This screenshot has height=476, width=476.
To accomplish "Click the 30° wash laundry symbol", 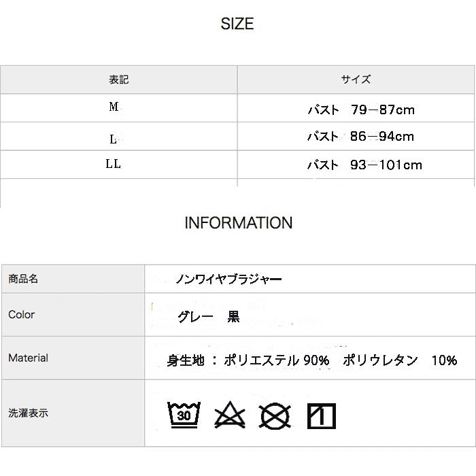I will pyautogui.click(x=184, y=414).
